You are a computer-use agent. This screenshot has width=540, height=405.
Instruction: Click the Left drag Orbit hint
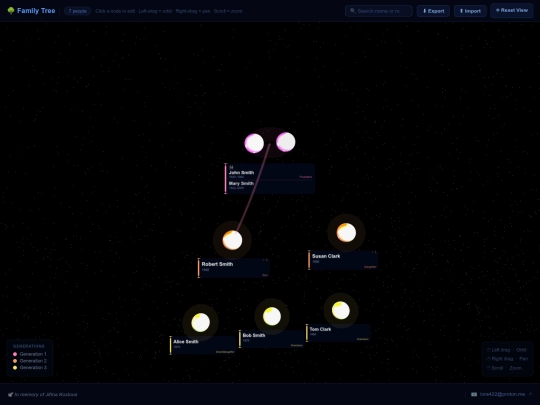point(507,350)
